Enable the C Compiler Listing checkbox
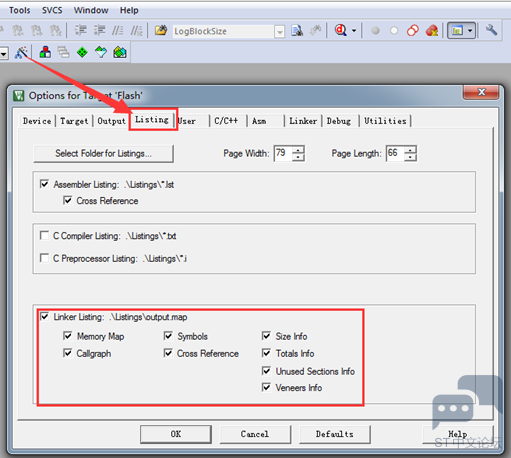Viewport: 511px width, 458px height. click(x=44, y=235)
